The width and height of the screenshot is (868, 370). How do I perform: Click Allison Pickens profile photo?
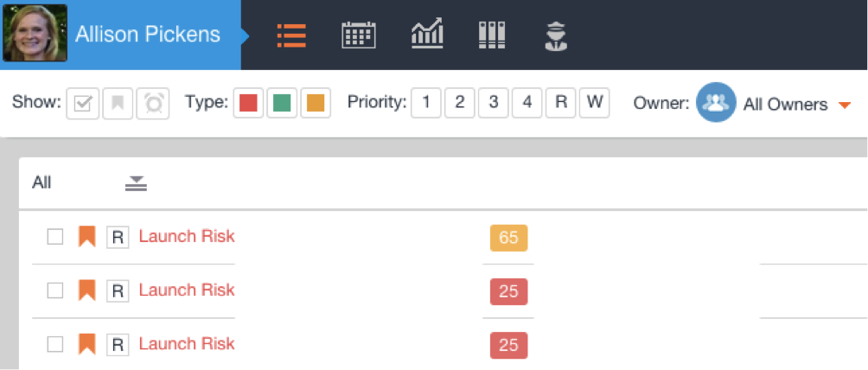click(x=35, y=35)
